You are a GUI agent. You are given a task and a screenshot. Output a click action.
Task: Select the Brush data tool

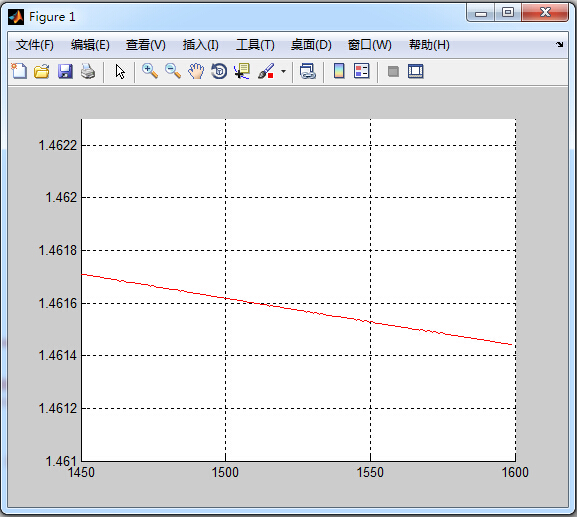[266, 71]
